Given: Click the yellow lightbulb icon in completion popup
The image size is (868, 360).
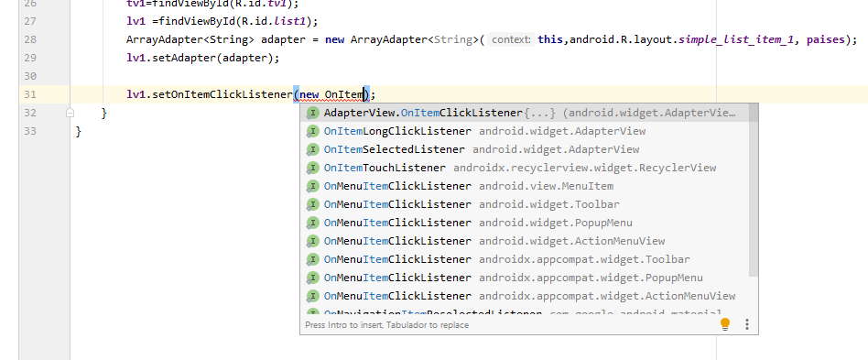Looking at the screenshot, I should pos(725,324).
